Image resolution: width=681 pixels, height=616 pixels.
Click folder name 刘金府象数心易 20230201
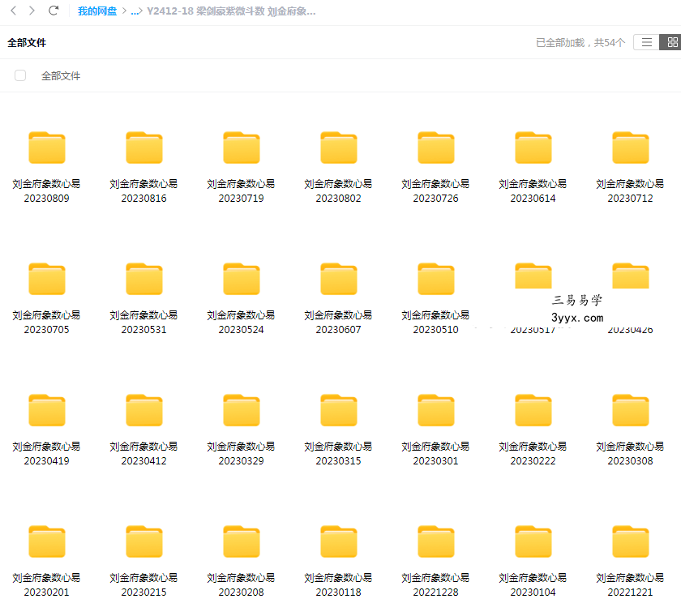pos(46,586)
